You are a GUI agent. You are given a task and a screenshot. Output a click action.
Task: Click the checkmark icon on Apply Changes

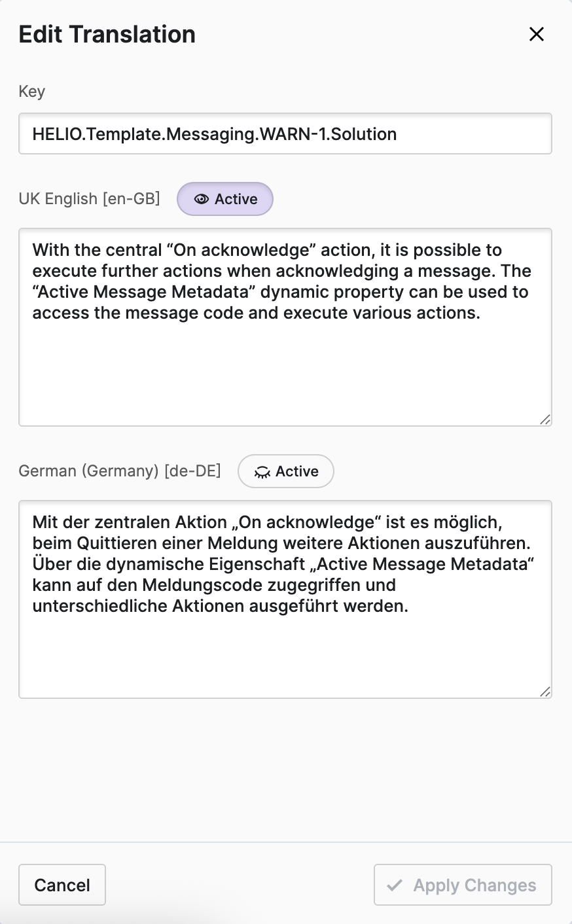[x=395, y=885]
